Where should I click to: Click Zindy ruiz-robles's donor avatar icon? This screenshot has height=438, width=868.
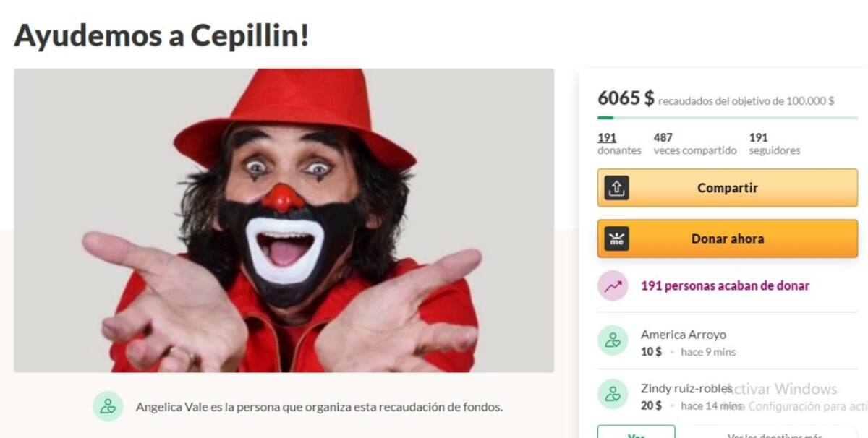coord(613,394)
